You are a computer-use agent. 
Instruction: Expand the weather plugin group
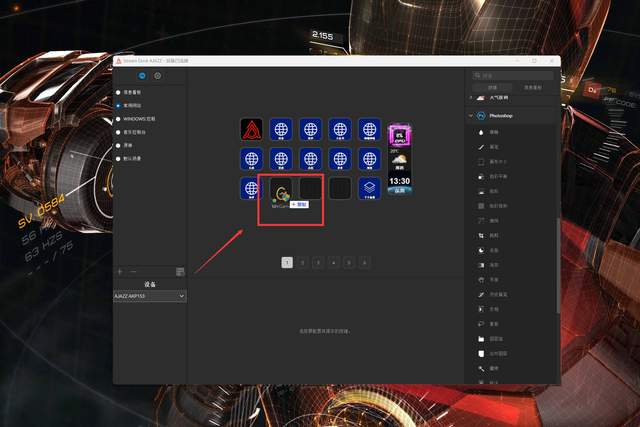tap(471, 98)
